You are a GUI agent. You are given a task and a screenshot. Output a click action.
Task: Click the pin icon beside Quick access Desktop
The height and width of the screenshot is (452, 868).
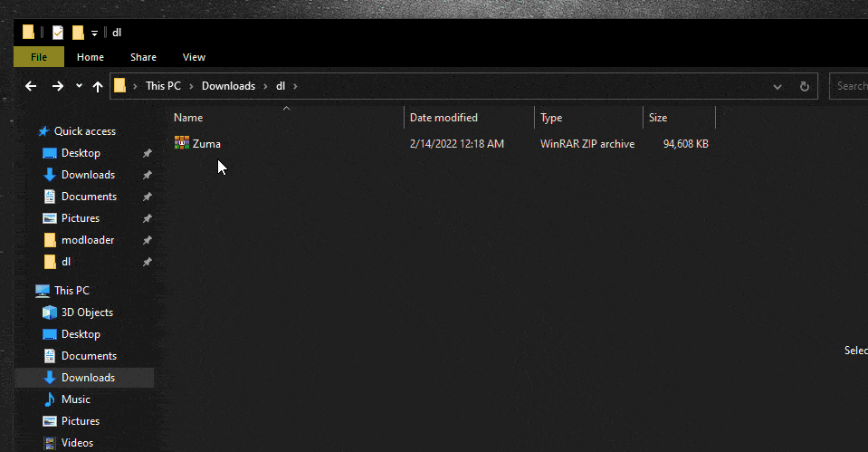click(x=148, y=153)
